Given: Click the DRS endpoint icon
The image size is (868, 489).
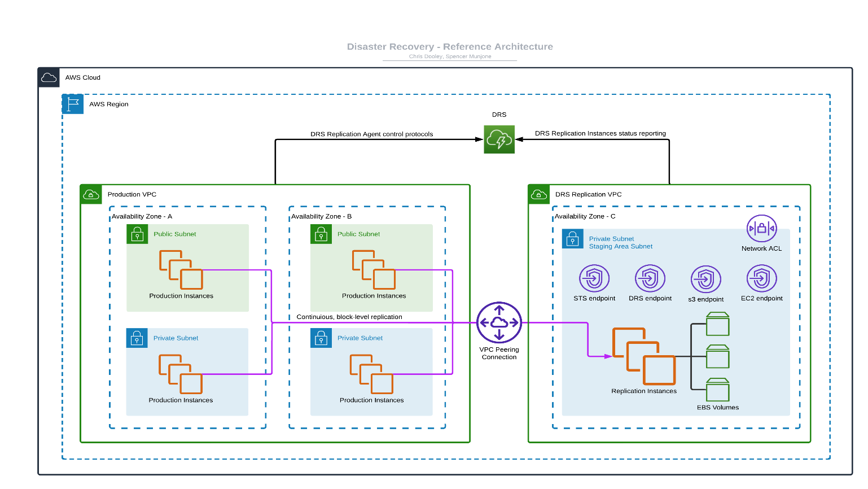Looking at the screenshot, I should click(x=650, y=278).
